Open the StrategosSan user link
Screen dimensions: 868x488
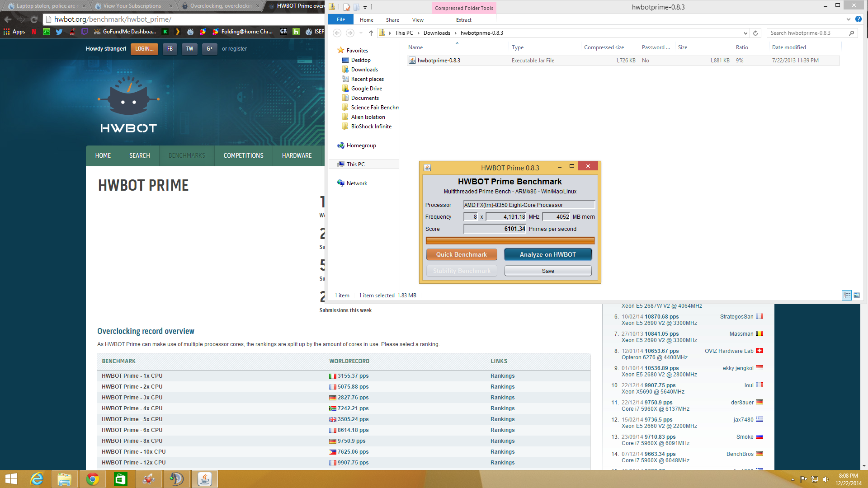(x=737, y=317)
